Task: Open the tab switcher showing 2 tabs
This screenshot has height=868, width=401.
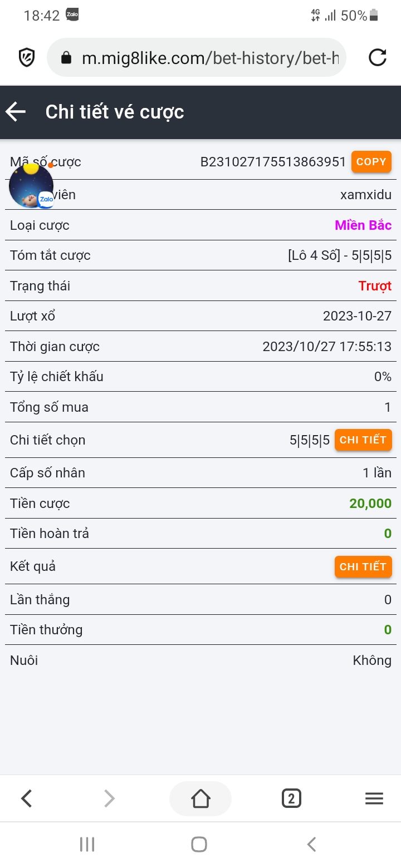Action: (291, 799)
